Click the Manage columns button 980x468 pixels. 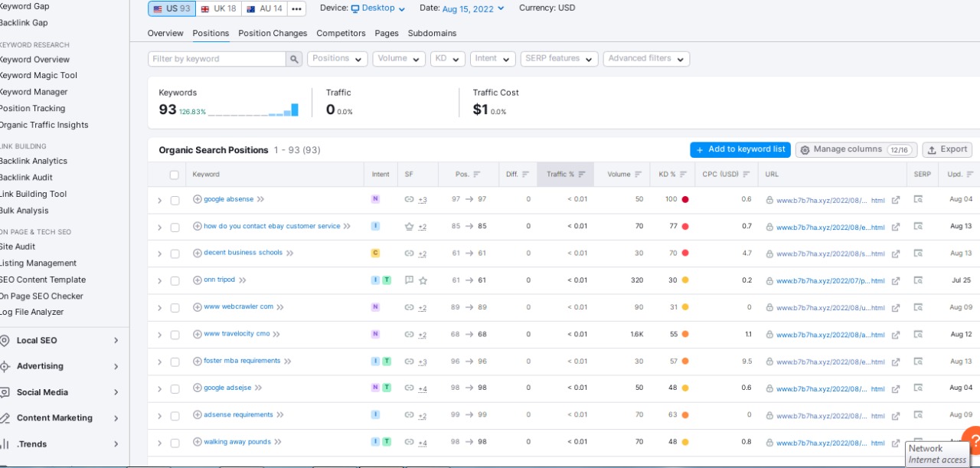856,150
